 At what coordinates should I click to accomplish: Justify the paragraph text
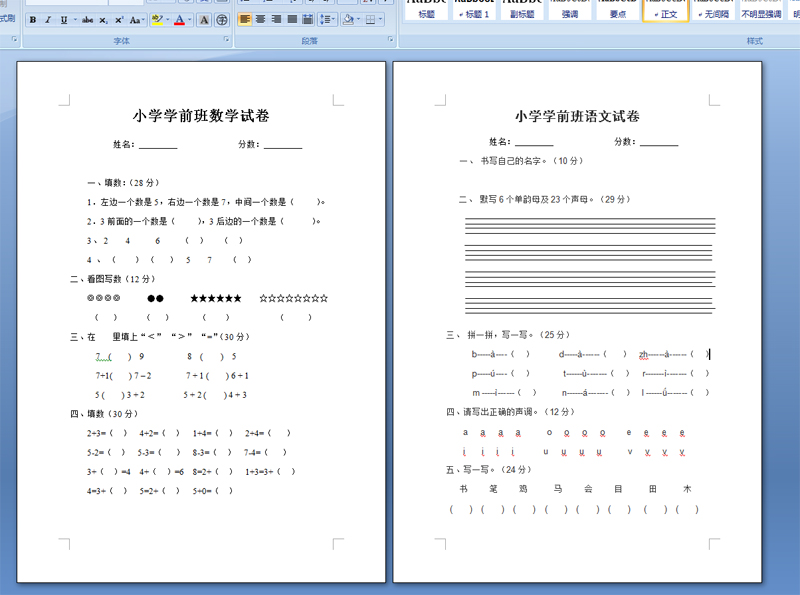pos(292,19)
